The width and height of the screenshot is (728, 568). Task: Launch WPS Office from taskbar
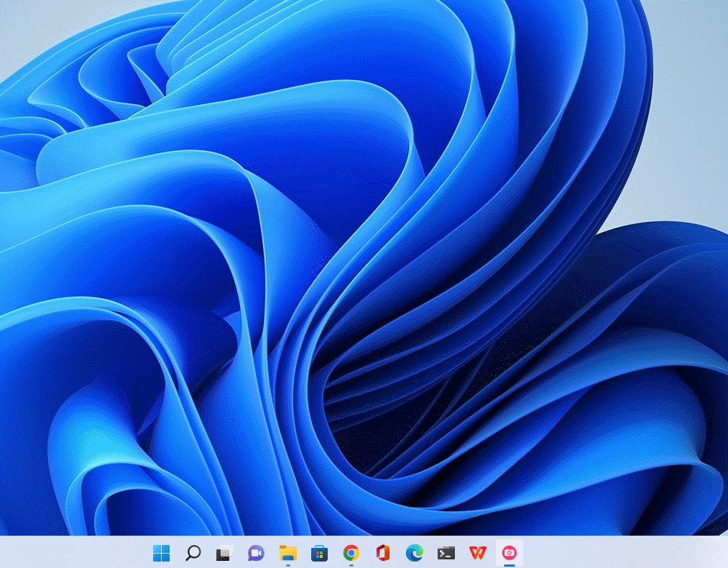click(477, 553)
